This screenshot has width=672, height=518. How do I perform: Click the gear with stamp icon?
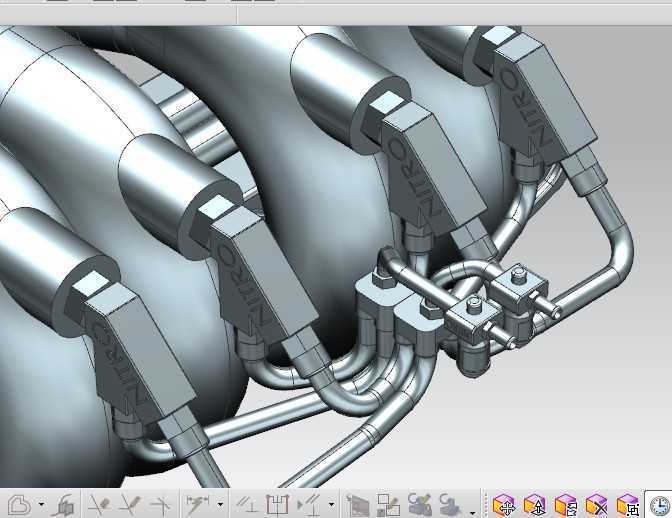tap(450, 505)
